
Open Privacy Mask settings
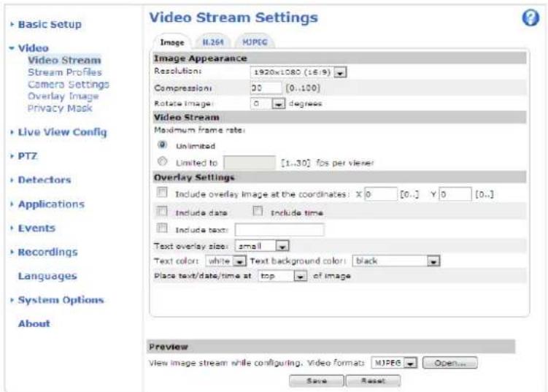coord(60,108)
